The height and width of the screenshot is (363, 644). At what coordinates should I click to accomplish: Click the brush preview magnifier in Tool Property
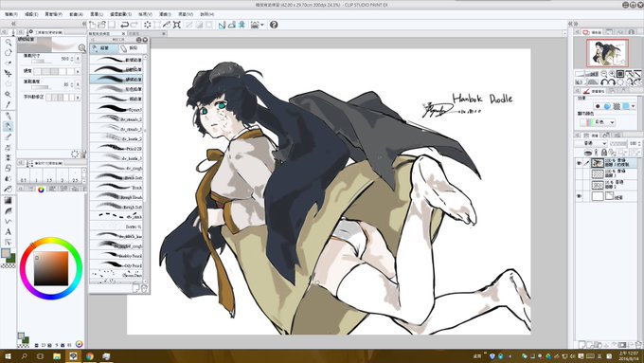81,48
